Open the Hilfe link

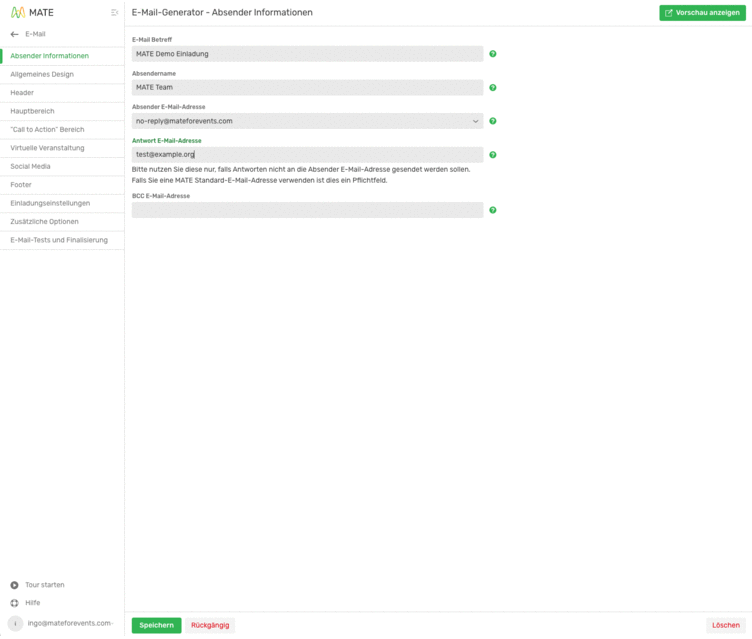tap(33, 603)
